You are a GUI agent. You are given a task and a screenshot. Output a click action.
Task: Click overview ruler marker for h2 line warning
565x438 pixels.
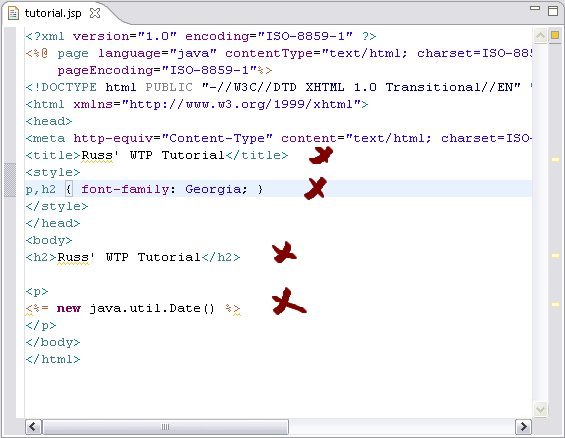(x=555, y=255)
